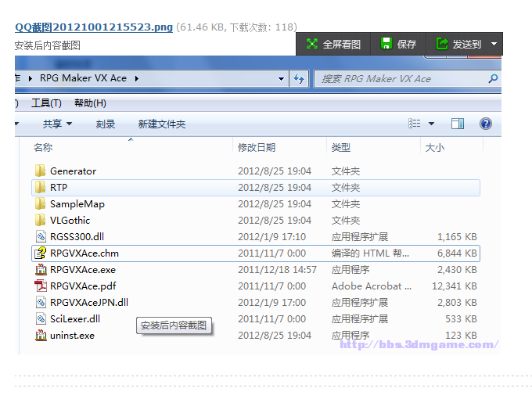532x399 pixels.
Task: Expand the arrow after RPG Maker VX Ace
Action: (137, 79)
